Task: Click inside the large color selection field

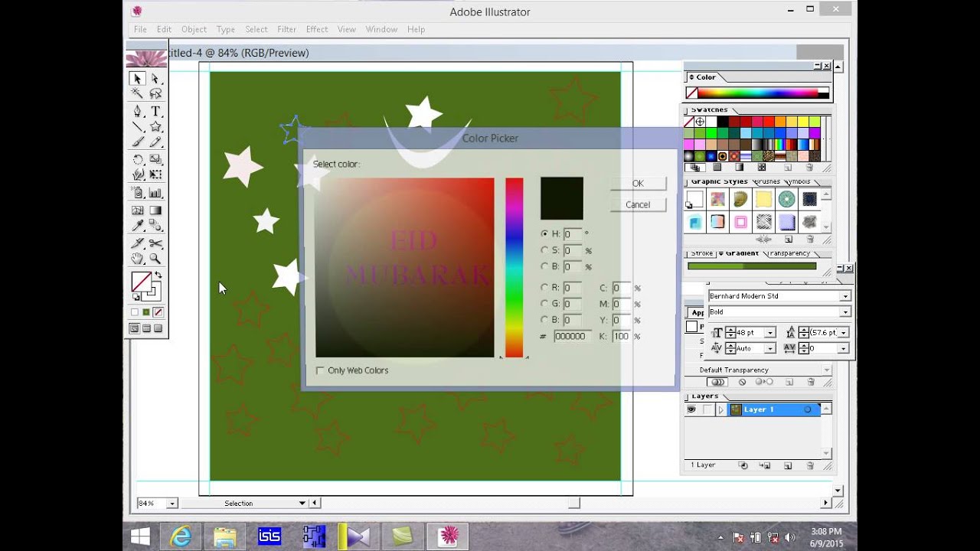Action: coord(404,267)
